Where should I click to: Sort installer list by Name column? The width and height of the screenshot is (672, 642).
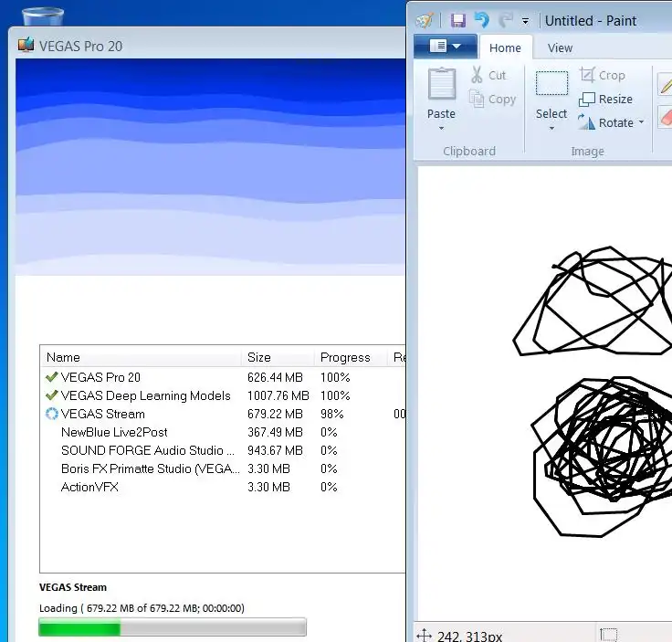(x=142, y=357)
